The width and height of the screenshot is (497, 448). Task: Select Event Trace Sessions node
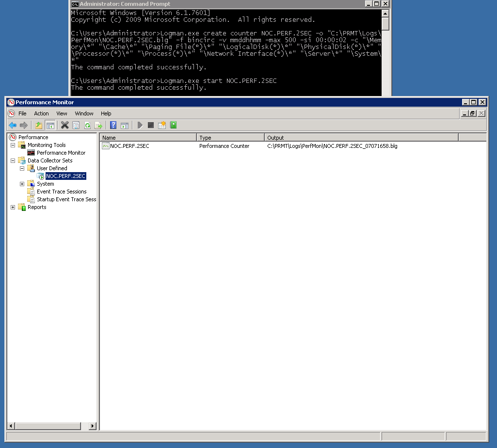[62, 192]
